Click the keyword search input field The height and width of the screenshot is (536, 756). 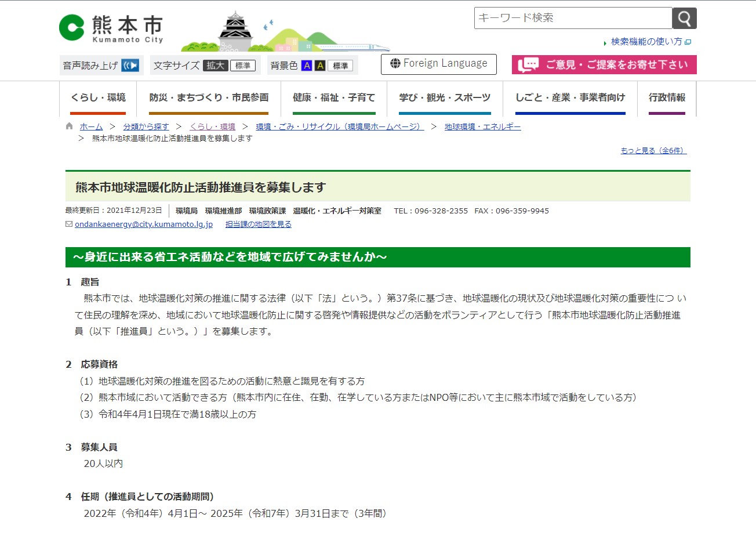pos(573,18)
